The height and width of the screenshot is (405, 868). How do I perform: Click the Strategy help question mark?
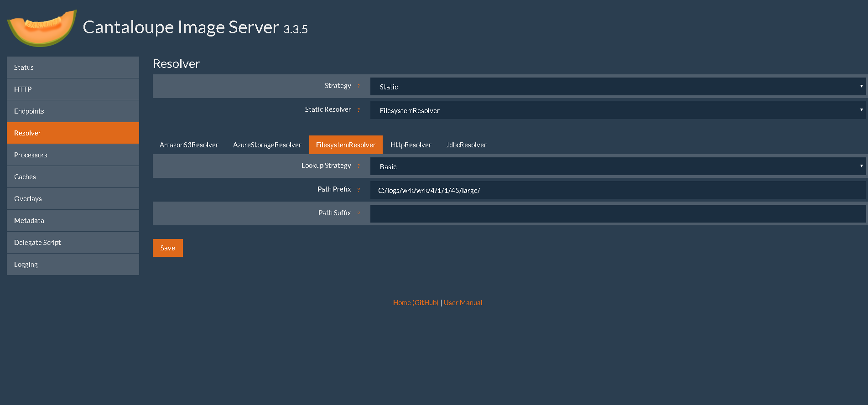pyautogui.click(x=359, y=86)
